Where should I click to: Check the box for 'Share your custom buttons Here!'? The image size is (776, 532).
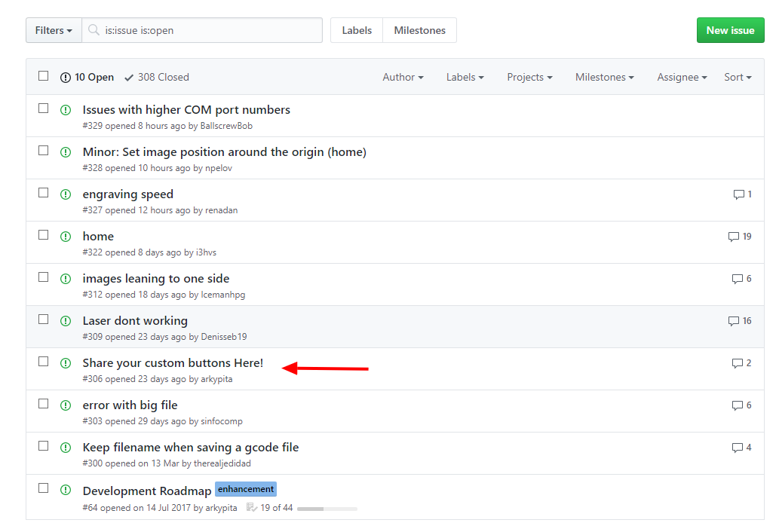coord(44,362)
